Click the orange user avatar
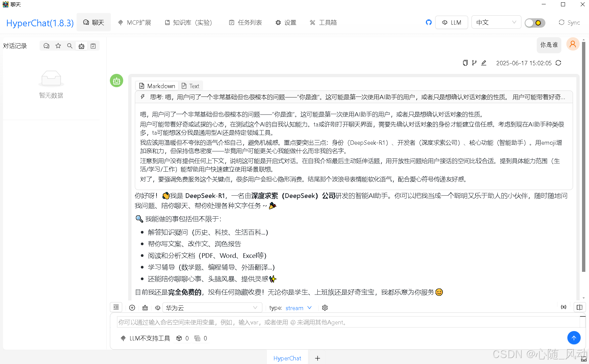 tap(573, 44)
